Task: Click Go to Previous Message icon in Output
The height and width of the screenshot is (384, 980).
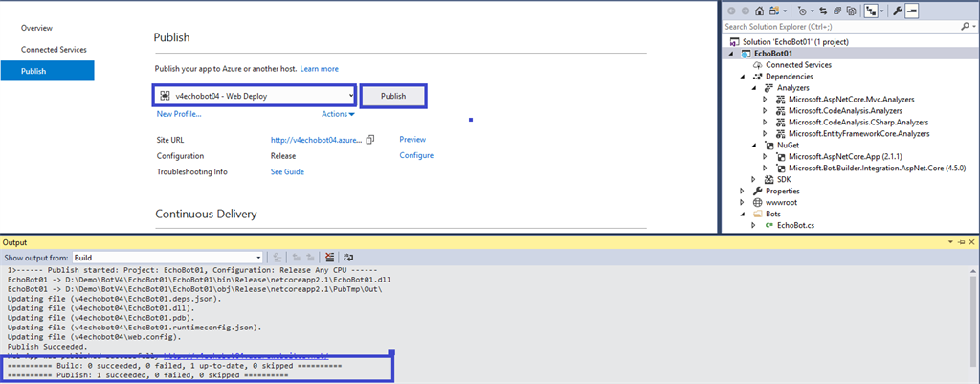Action: coord(297,257)
